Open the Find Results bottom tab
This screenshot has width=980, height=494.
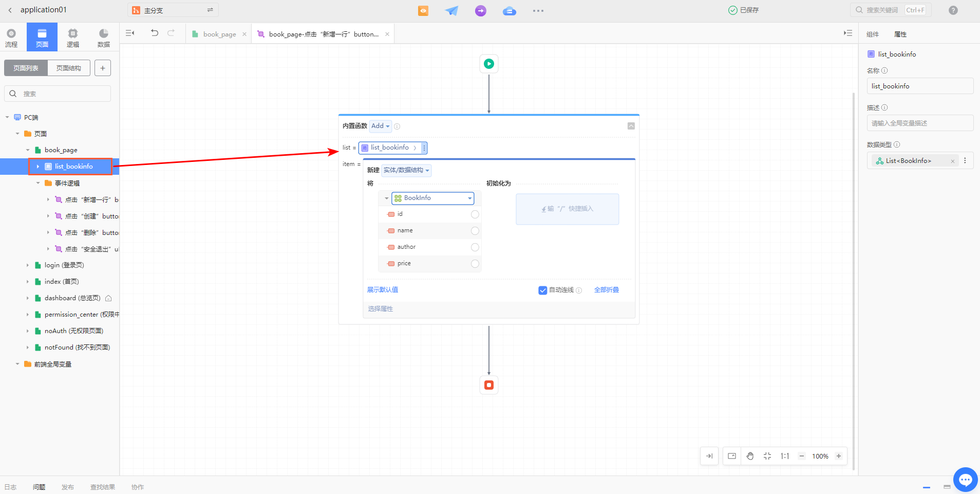(x=103, y=487)
